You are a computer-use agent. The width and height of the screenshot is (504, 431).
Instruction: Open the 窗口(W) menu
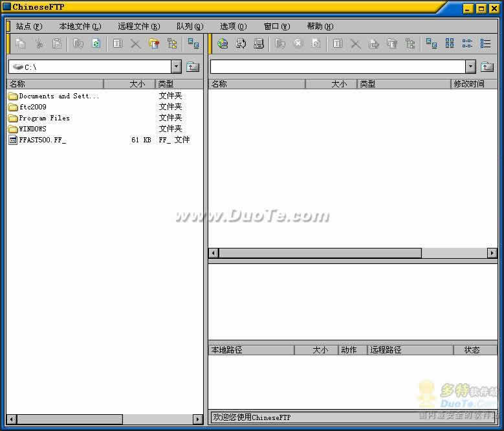point(277,27)
